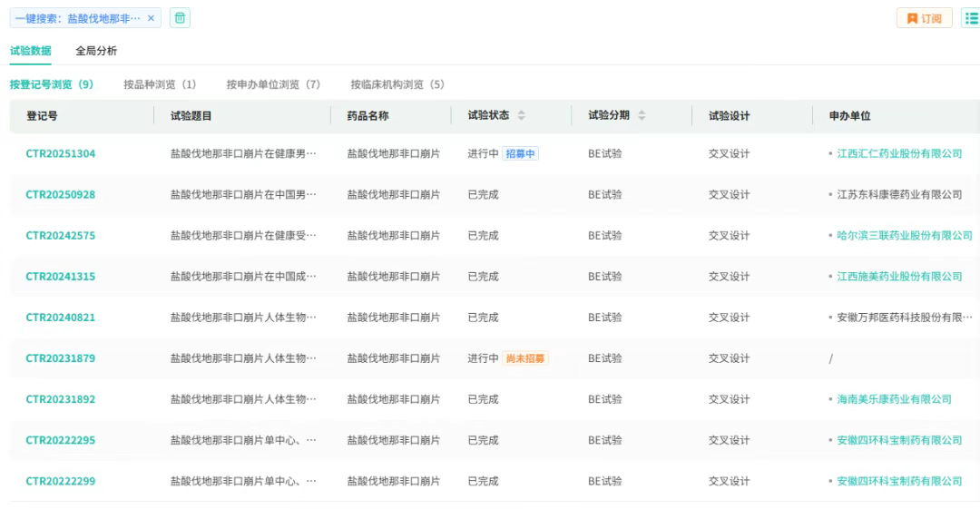Open registration number CTR20222299

[x=60, y=481]
